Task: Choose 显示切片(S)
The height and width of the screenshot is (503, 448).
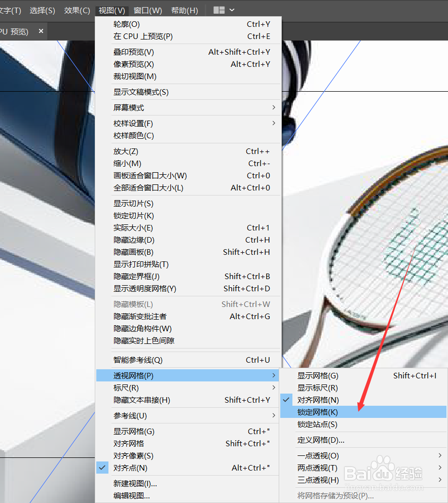Action: pos(189,204)
